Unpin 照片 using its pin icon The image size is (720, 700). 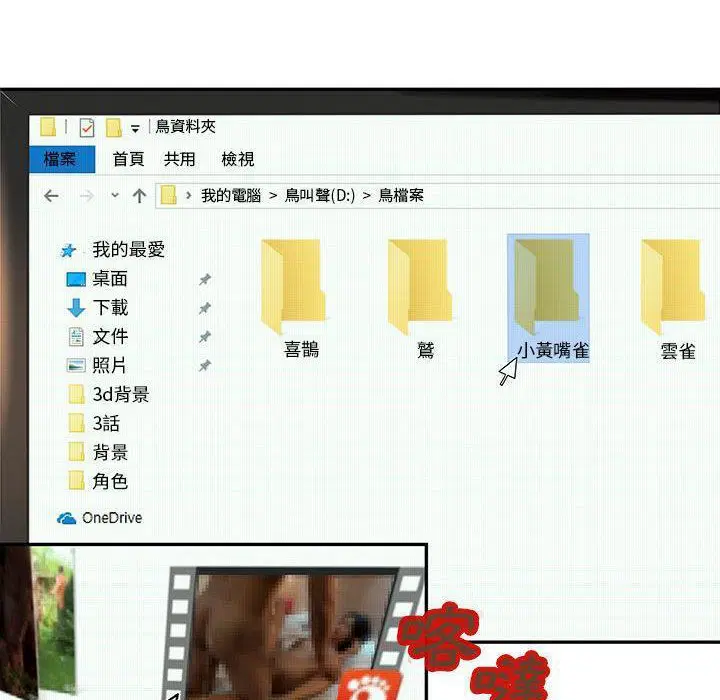pos(205,366)
